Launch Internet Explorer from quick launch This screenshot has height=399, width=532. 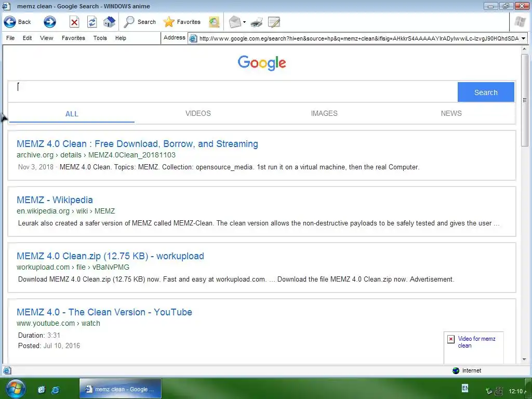point(55,390)
